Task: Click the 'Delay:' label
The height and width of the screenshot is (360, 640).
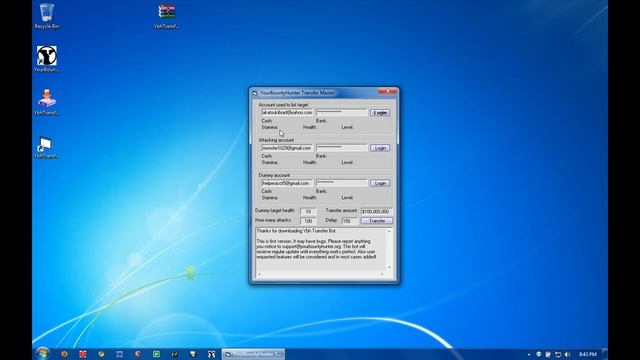Action: (x=331, y=220)
